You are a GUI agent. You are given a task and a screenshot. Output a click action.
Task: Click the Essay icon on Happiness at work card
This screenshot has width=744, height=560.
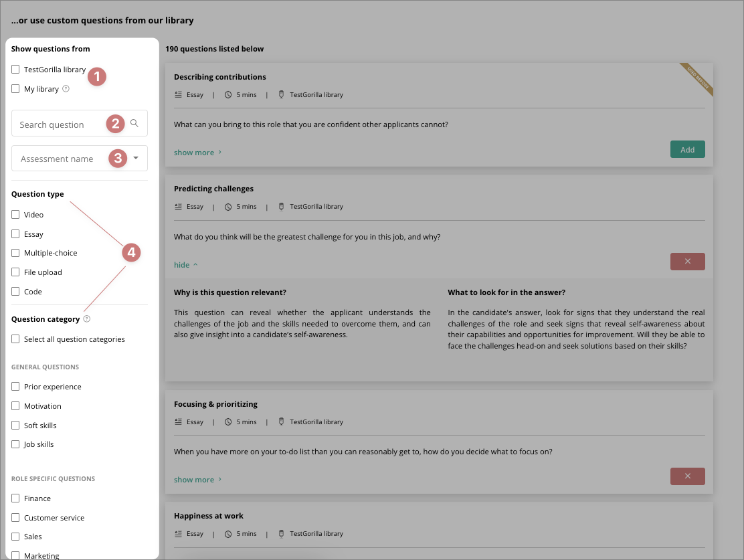tap(177, 533)
